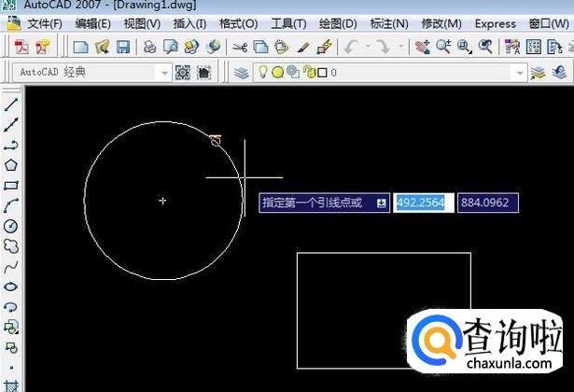The height and width of the screenshot is (392, 574).
Task: Click the second PDF export icon
Action: click(x=42, y=47)
